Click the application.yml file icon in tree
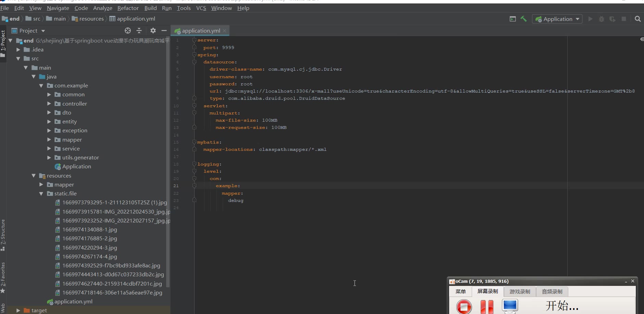 (50, 302)
